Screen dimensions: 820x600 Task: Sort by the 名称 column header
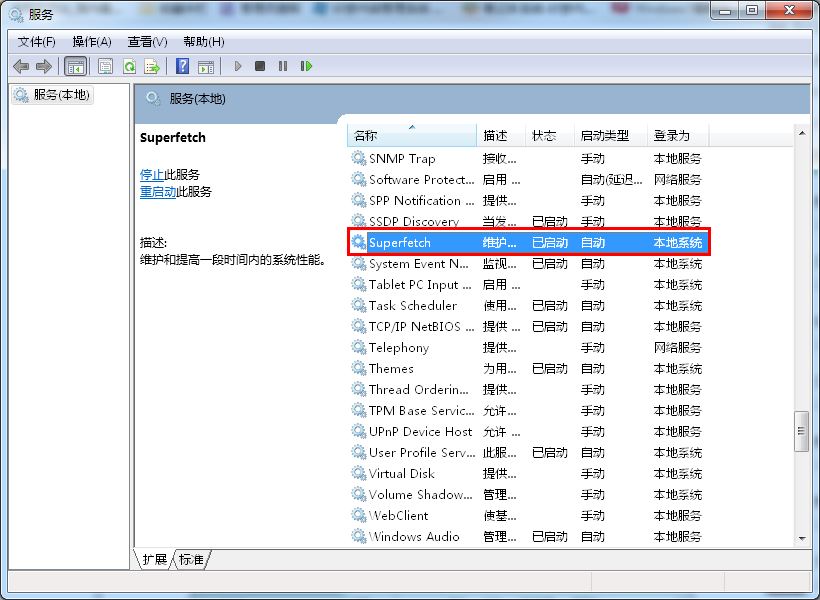coord(412,135)
